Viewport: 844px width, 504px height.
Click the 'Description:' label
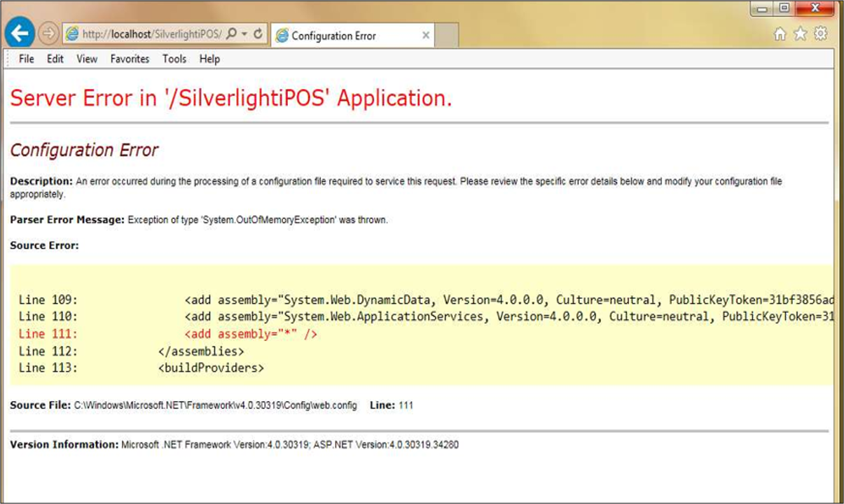(x=41, y=181)
